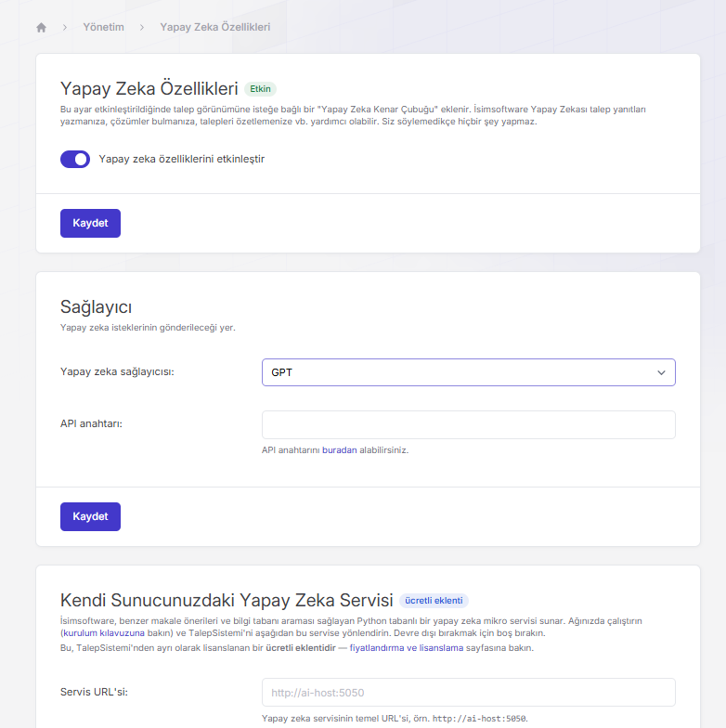Screen dimensions: 726x728
Task: Toggle Yapay zeka özelliklerini etkinleştir switch
Action: click(x=75, y=160)
